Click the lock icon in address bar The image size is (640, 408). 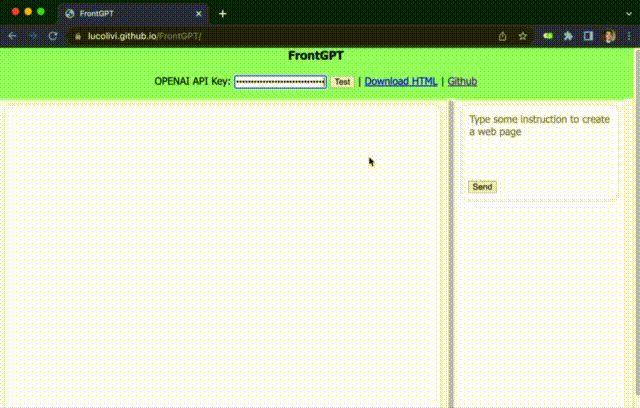point(78,36)
